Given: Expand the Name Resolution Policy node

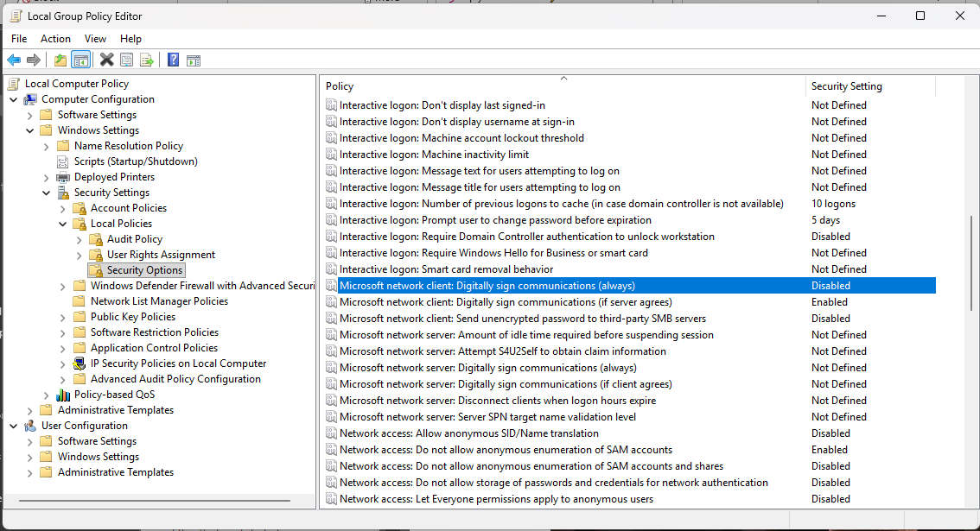Looking at the screenshot, I should [x=47, y=146].
